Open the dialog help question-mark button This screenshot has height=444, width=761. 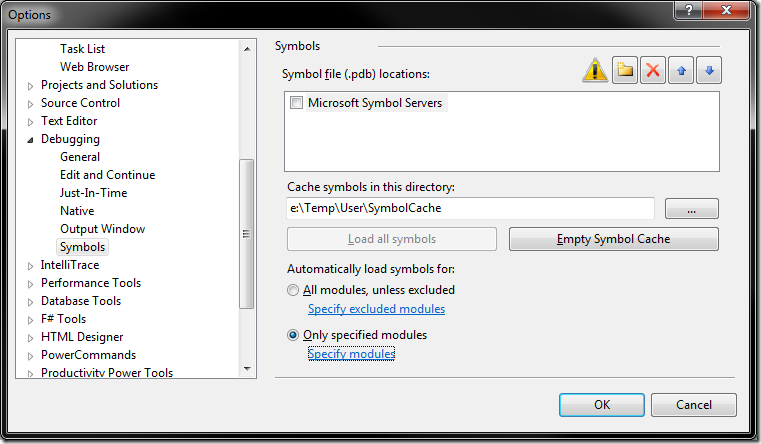688,10
